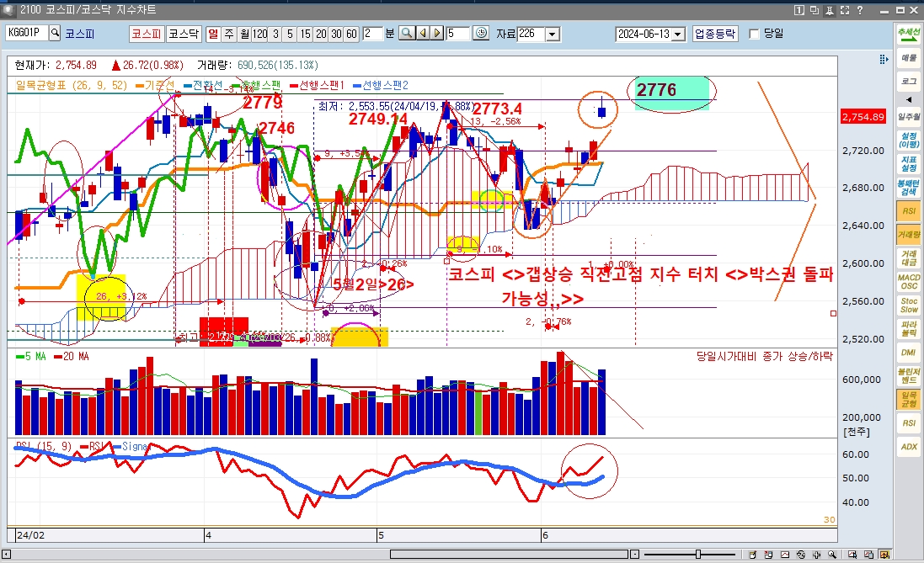
Task: Click the 코스닥 market button
Action: [x=184, y=34]
